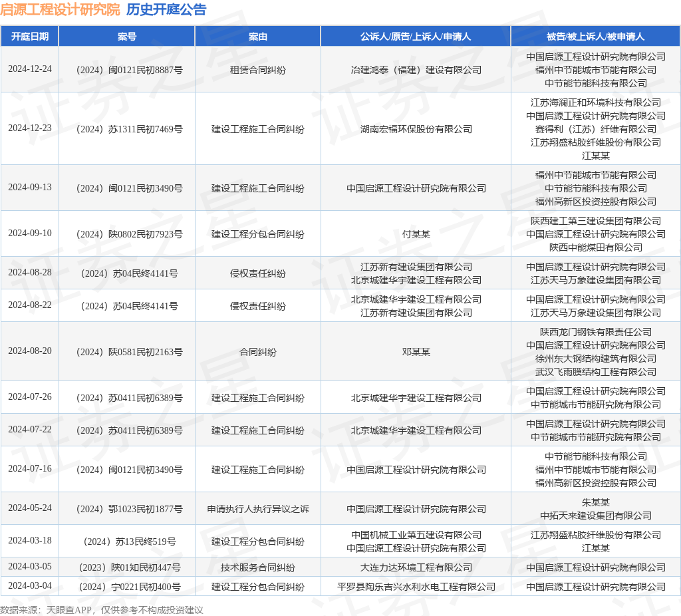
Task: Select the 被告/被上诉人/被申请人 column header
Action: tap(595, 37)
